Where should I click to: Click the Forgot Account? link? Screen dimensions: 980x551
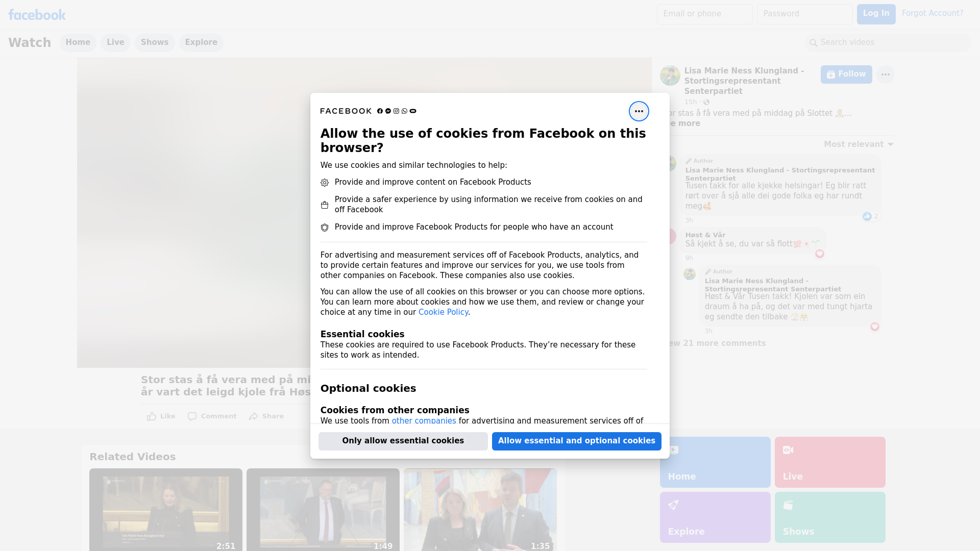click(933, 13)
